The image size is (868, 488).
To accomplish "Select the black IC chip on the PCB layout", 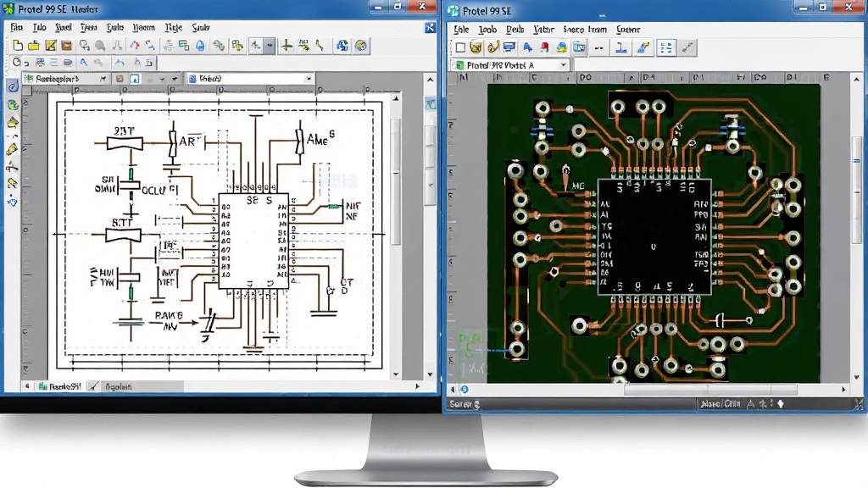I will pos(654,237).
